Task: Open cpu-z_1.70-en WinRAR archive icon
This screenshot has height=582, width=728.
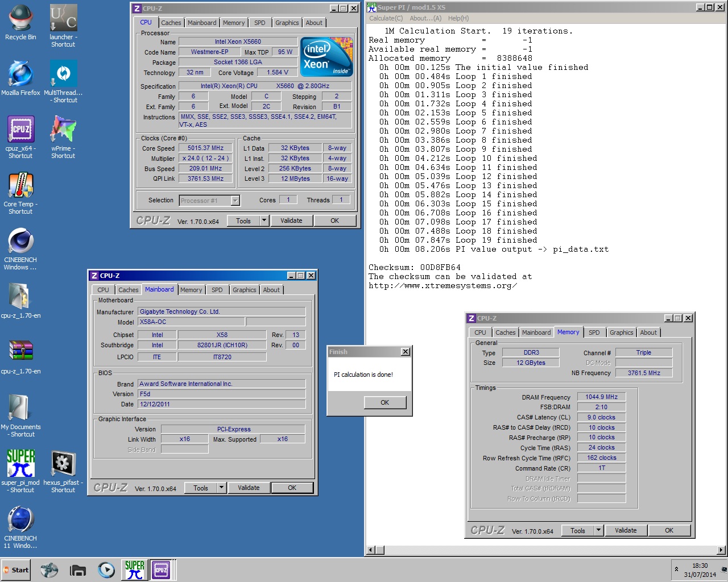Action: pos(20,357)
